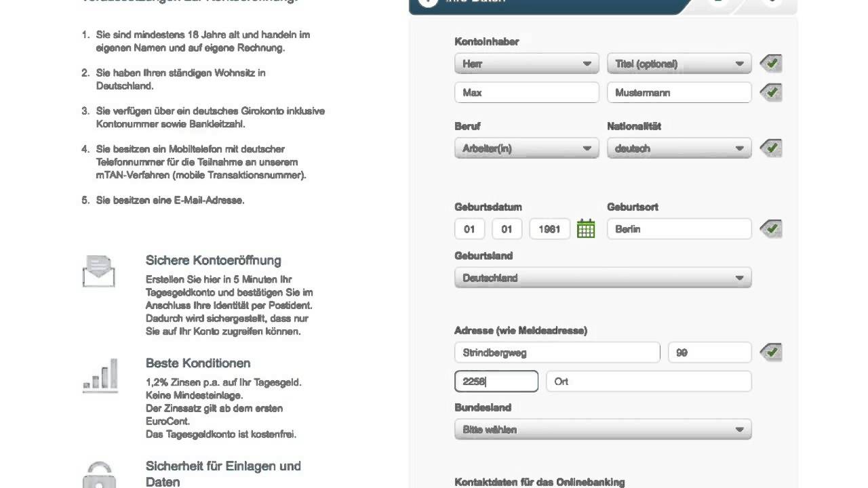Click the Geburtsdatum field label
The height and width of the screenshot is (488, 868).
click(488, 207)
